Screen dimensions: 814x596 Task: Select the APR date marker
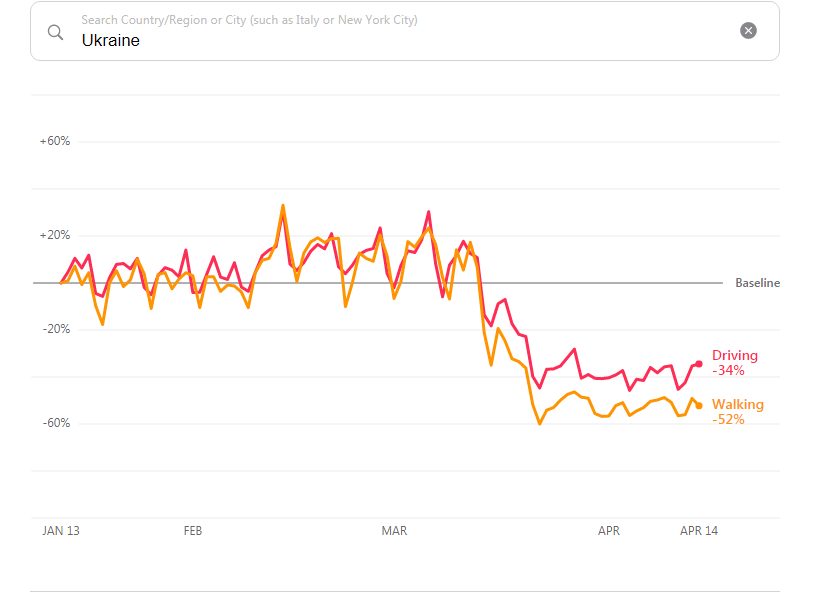click(x=609, y=531)
